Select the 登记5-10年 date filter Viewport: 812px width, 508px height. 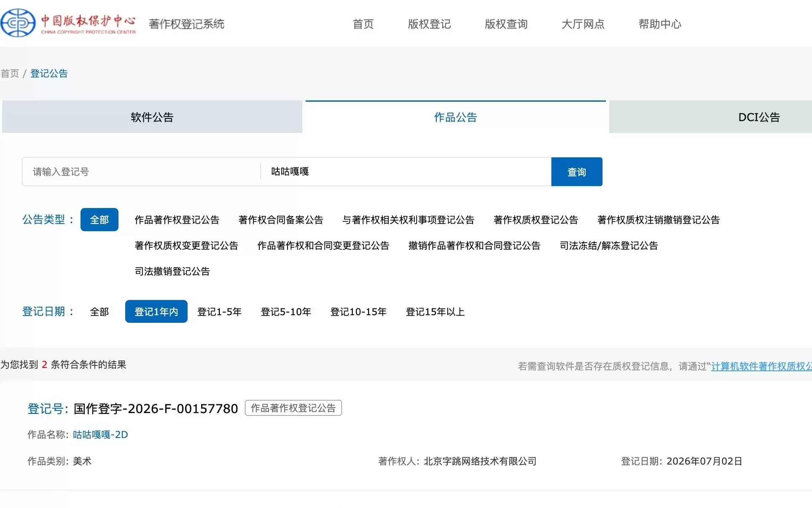286,312
